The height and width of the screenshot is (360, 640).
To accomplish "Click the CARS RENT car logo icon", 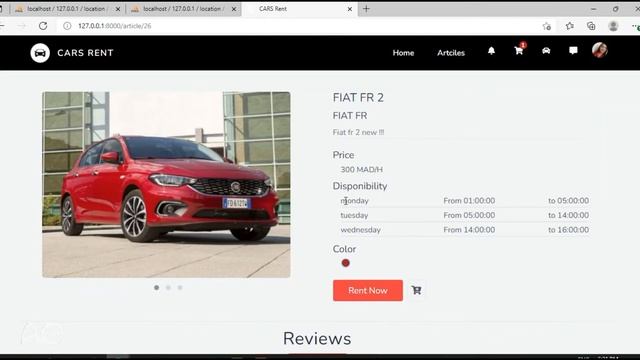I will (40, 53).
